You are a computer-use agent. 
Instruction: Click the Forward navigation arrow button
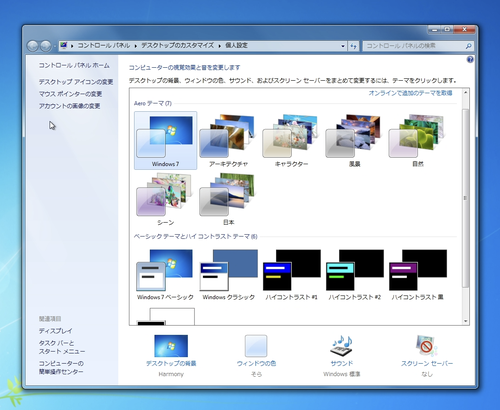46,46
